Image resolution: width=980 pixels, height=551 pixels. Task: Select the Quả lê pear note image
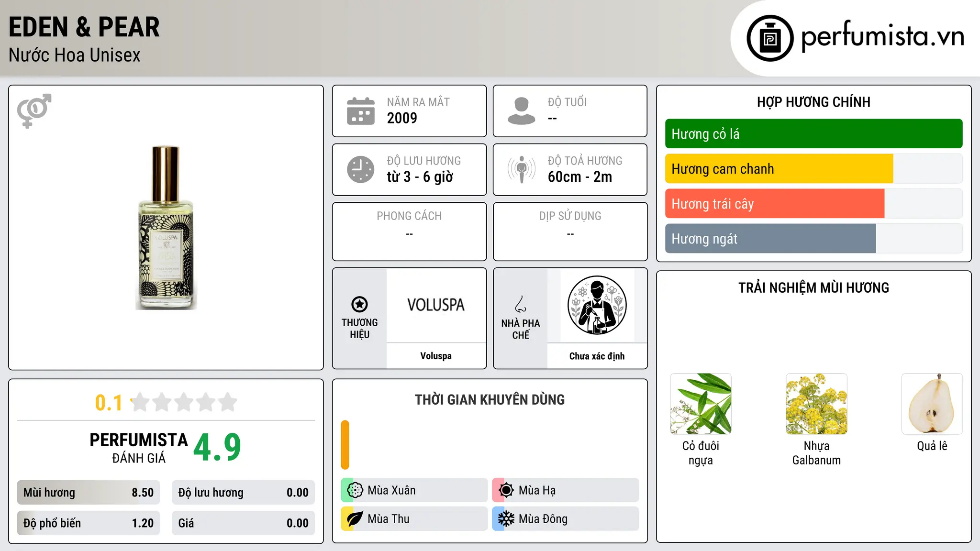[x=932, y=404]
